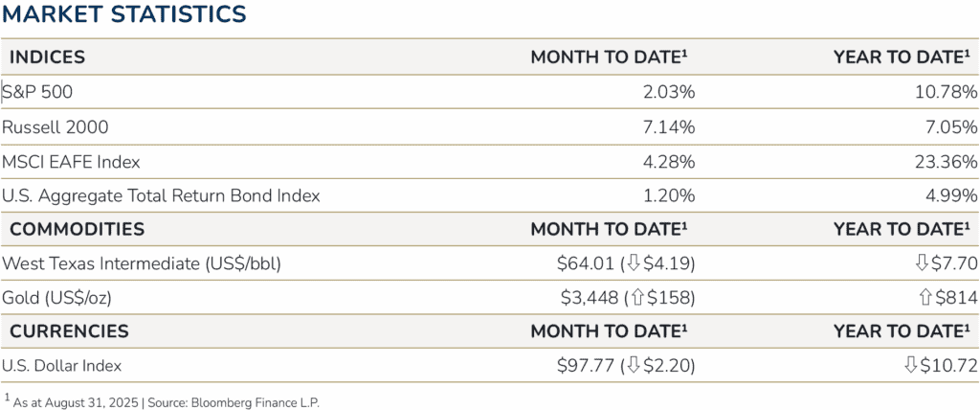Click the S&P 500 year-to-date value 10.78%
The image size is (980, 410).
coord(946,93)
